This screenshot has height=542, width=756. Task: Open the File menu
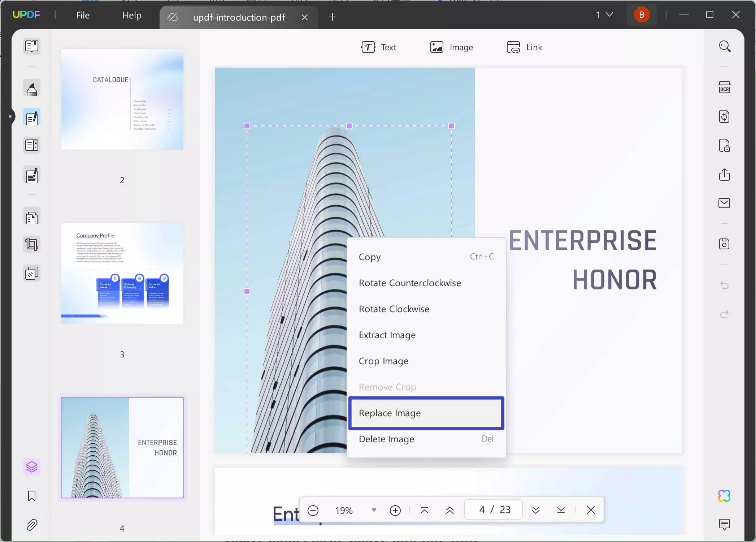tap(83, 15)
